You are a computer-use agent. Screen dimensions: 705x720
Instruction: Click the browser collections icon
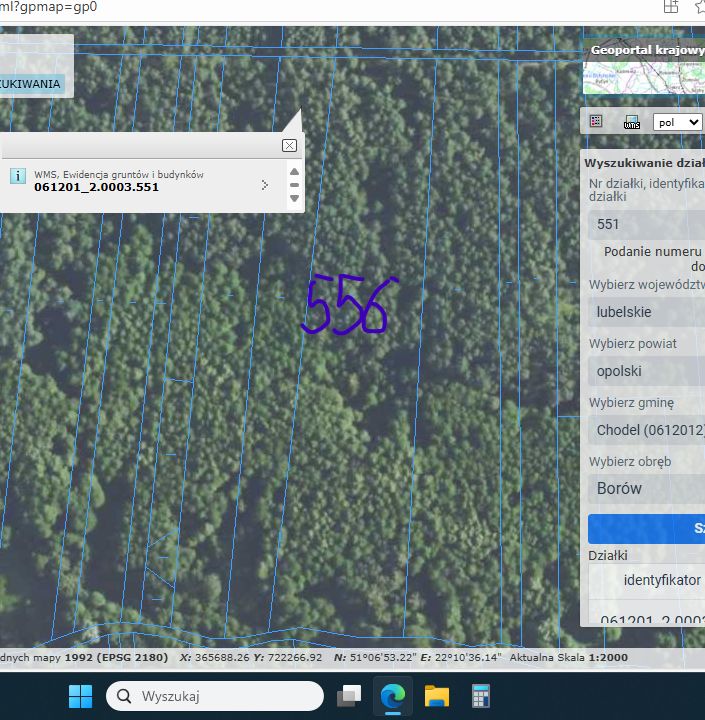point(671,7)
